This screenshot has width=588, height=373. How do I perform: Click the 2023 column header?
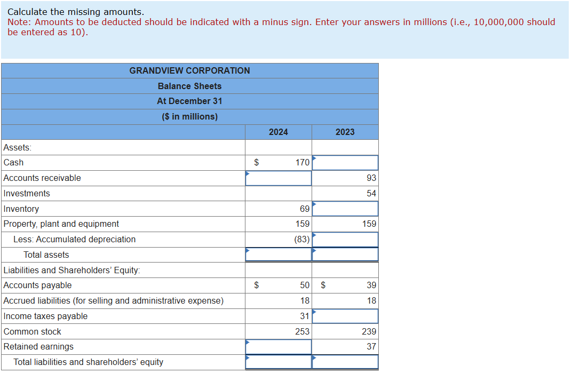[345, 131]
